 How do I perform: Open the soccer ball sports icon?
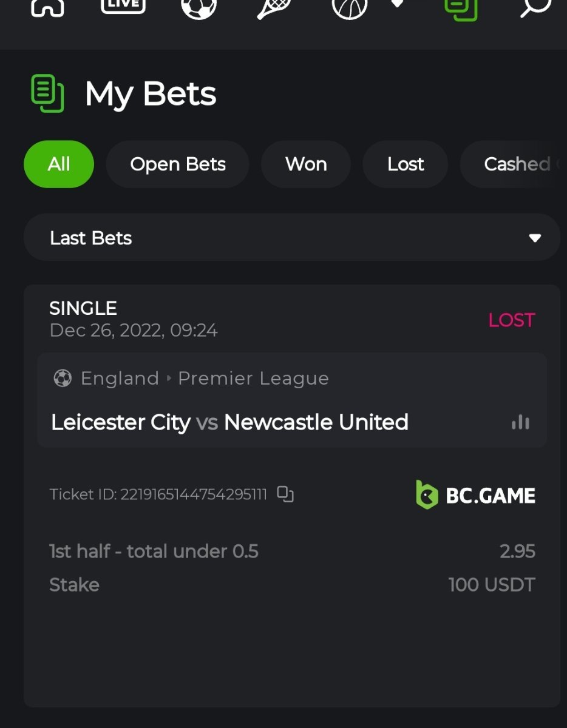click(x=199, y=7)
